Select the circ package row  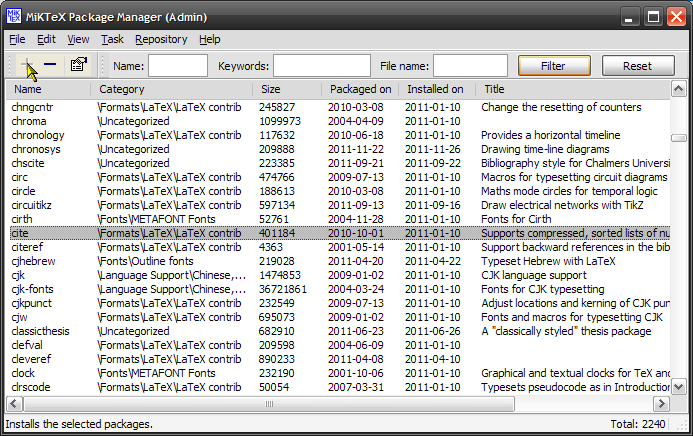(x=338, y=177)
